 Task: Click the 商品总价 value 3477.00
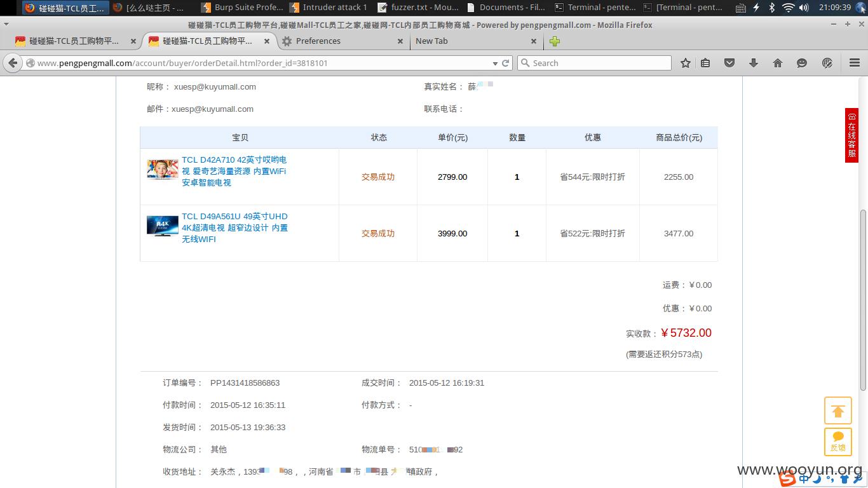pos(679,234)
